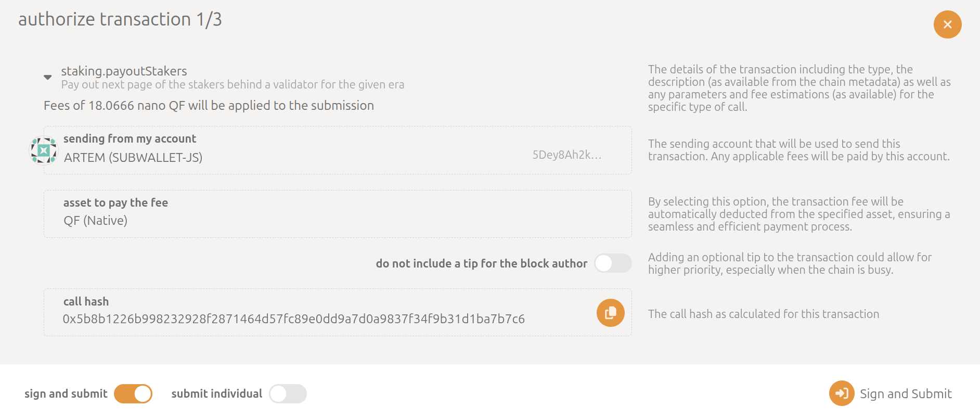Click the truncated address 5Dey8Ah2k

(567, 154)
